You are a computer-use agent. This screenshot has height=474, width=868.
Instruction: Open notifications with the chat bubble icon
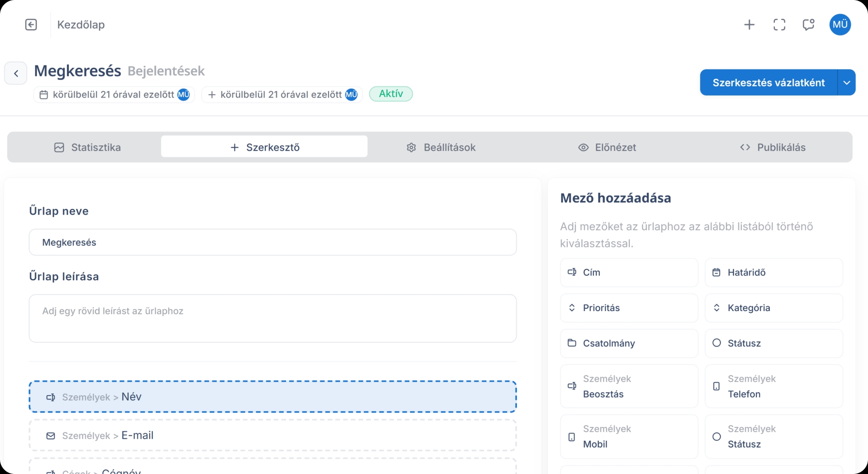pyautogui.click(x=809, y=24)
